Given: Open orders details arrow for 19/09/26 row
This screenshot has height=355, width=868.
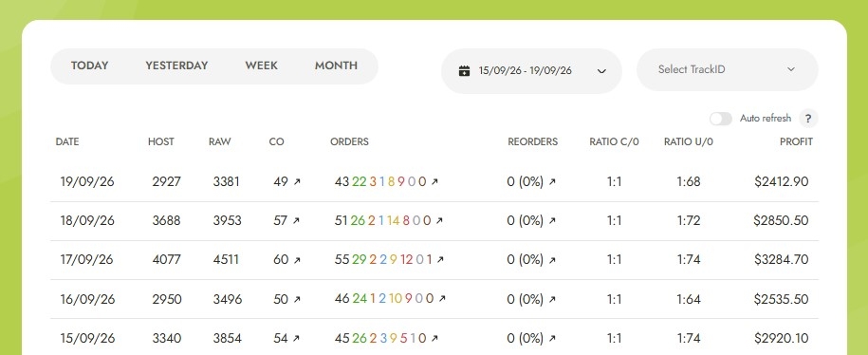Looking at the screenshot, I should tap(434, 181).
